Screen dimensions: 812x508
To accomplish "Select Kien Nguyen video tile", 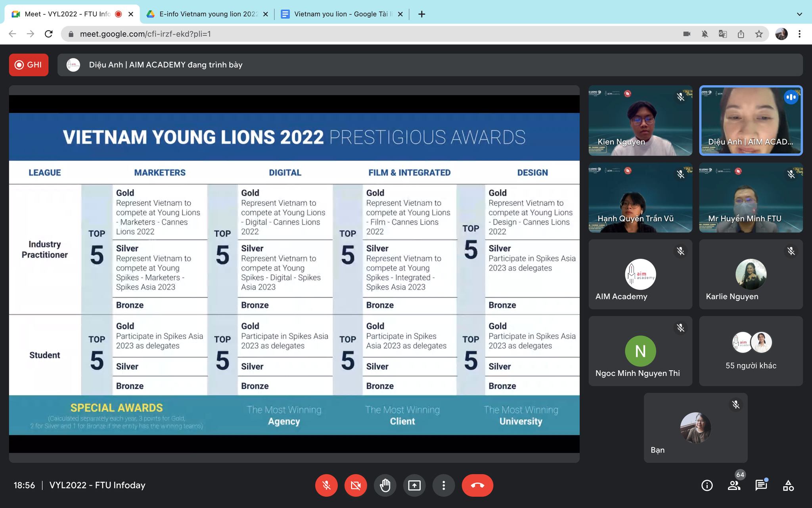I will (640, 121).
